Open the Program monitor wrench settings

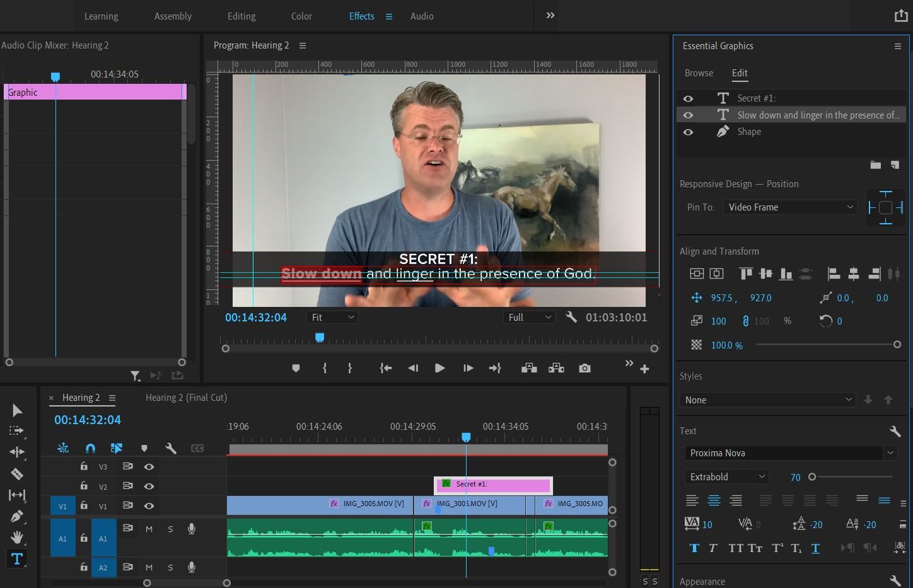(571, 317)
